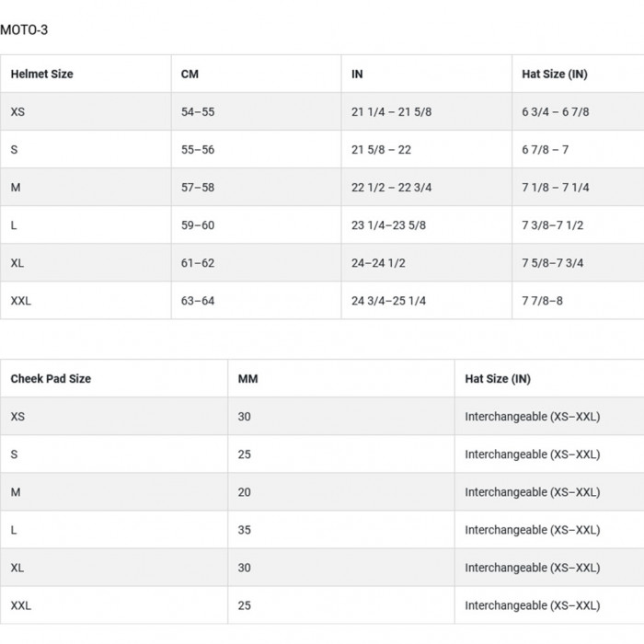This screenshot has height=644, width=644.
Task: Select the 54–55 CM cell
Action: [x=198, y=112]
